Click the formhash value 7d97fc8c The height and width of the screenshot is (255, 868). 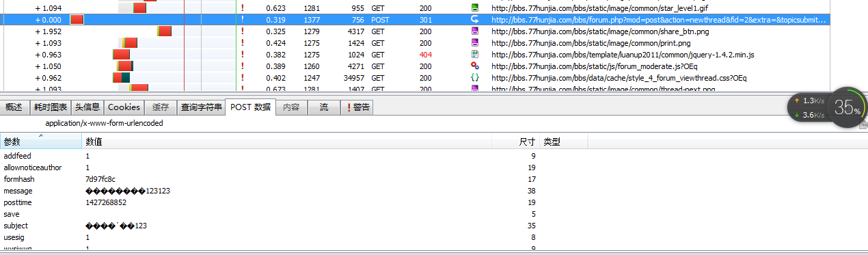coord(100,179)
